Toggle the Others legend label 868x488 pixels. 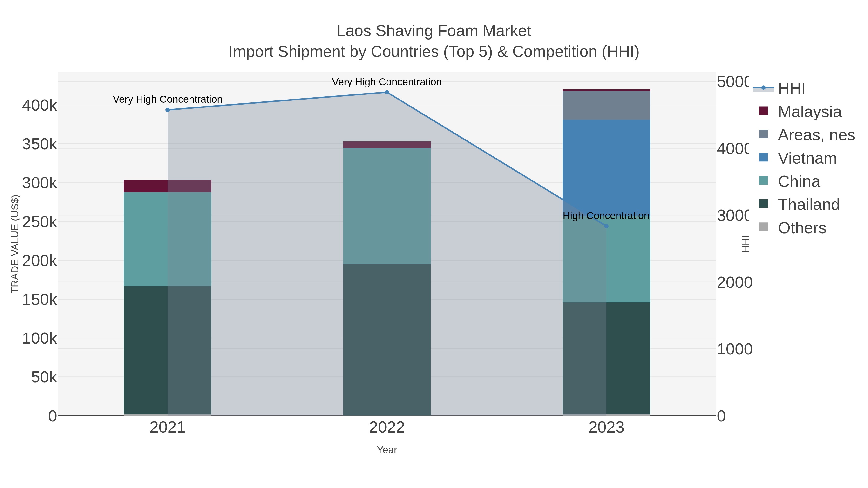(802, 228)
